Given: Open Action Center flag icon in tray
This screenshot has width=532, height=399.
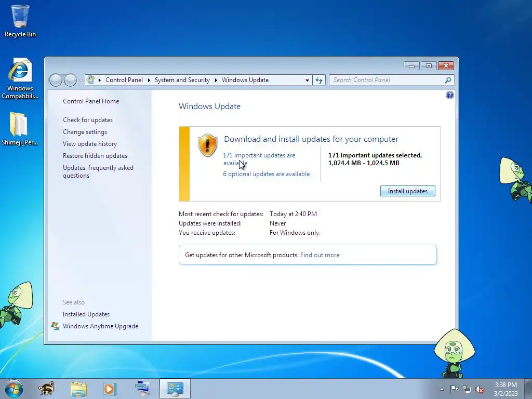Looking at the screenshot, I should pos(454,389).
